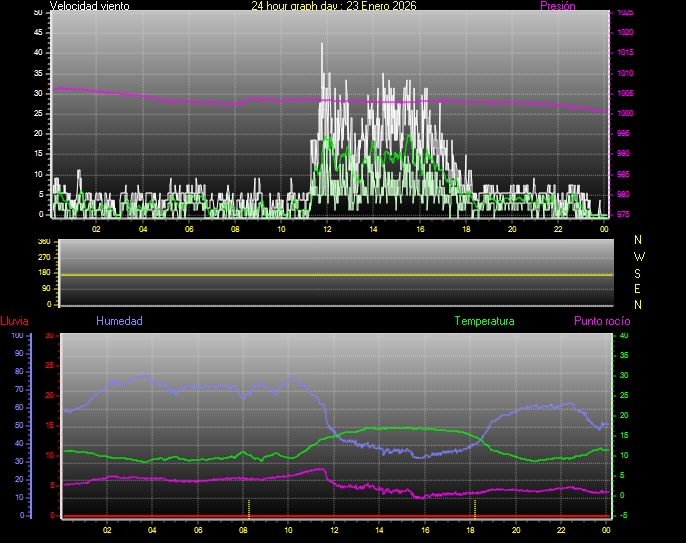Click the 24 hour graph date title
The image size is (686, 543).
coord(333,6)
